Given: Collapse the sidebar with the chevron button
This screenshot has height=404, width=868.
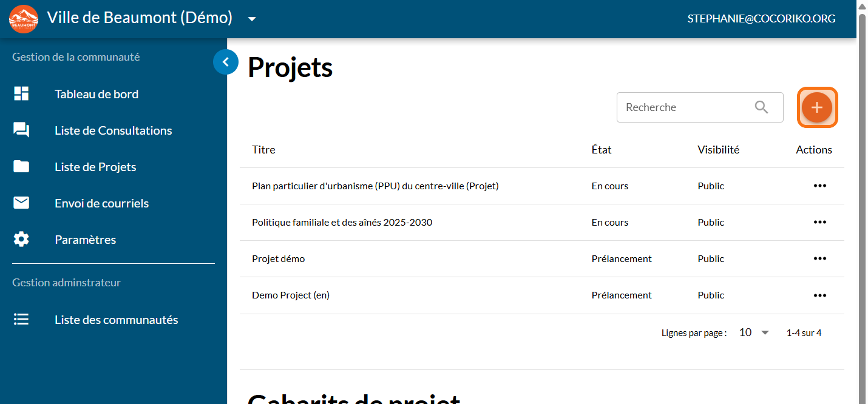Looking at the screenshot, I should click(x=225, y=61).
